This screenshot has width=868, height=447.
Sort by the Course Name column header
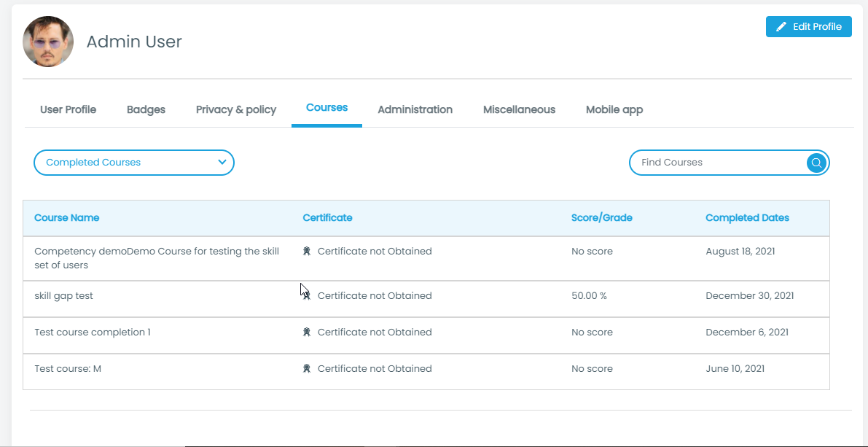pyautogui.click(x=67, y=218)
